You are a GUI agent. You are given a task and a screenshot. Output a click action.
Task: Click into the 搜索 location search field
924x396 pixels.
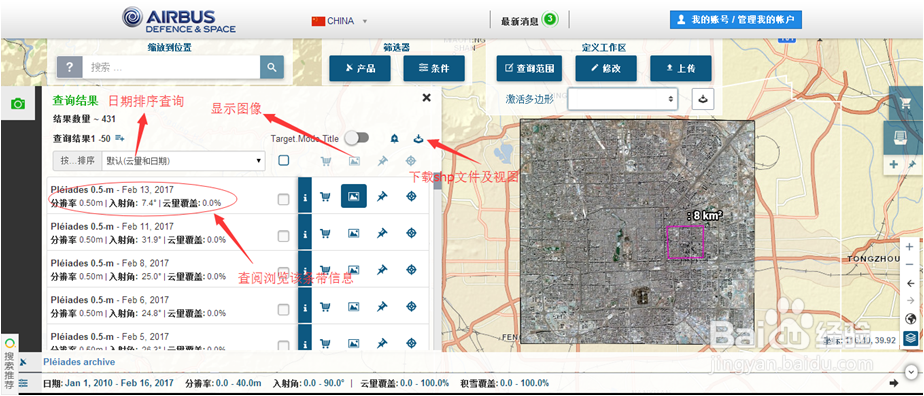pyautogui.click(x=171, y=67)
